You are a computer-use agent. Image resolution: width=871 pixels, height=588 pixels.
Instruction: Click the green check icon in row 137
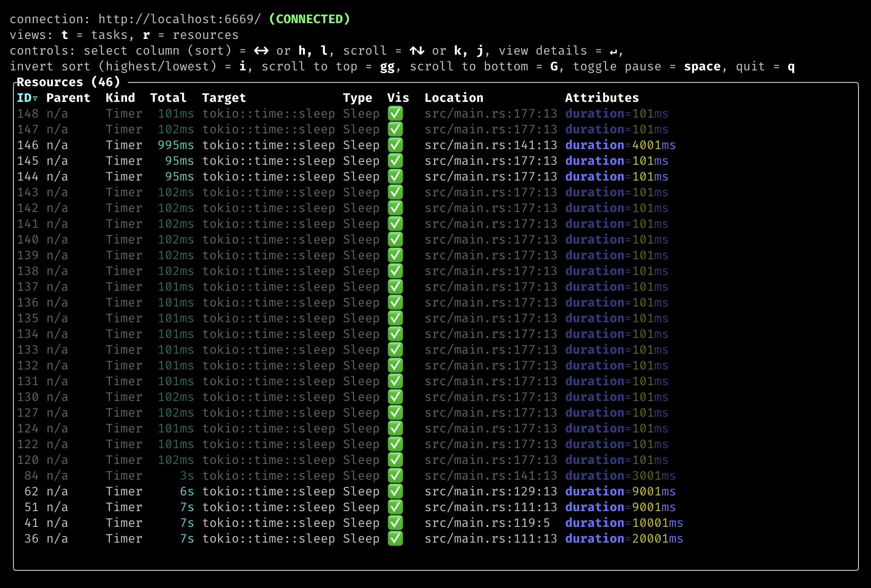(x=395, y=287)
